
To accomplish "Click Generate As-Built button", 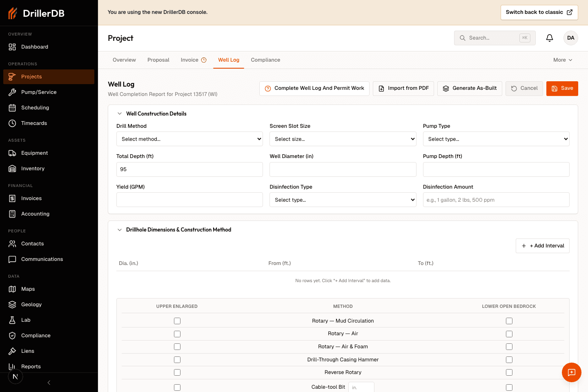I will pos(470,89).
